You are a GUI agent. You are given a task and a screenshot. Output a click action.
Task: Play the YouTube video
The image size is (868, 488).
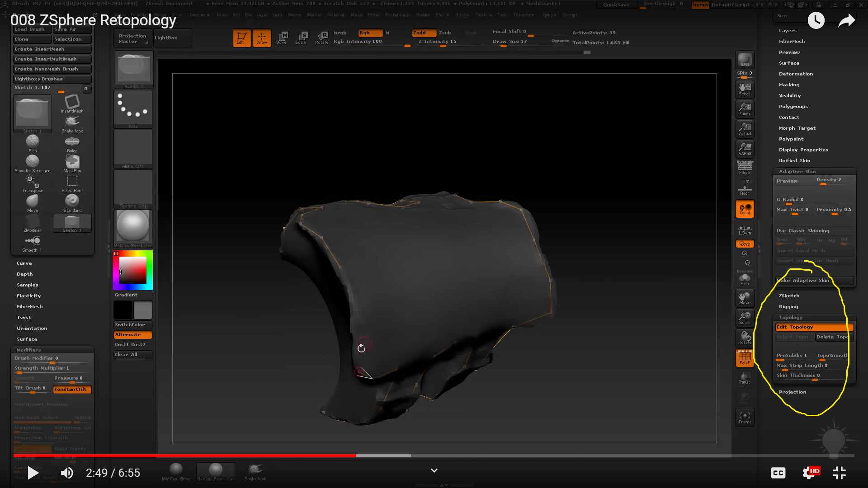pyautogui.click(x=33, y=473)
